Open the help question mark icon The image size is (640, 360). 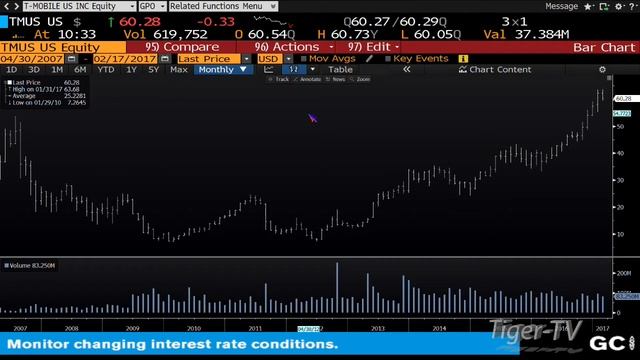(x=632, y=7)
